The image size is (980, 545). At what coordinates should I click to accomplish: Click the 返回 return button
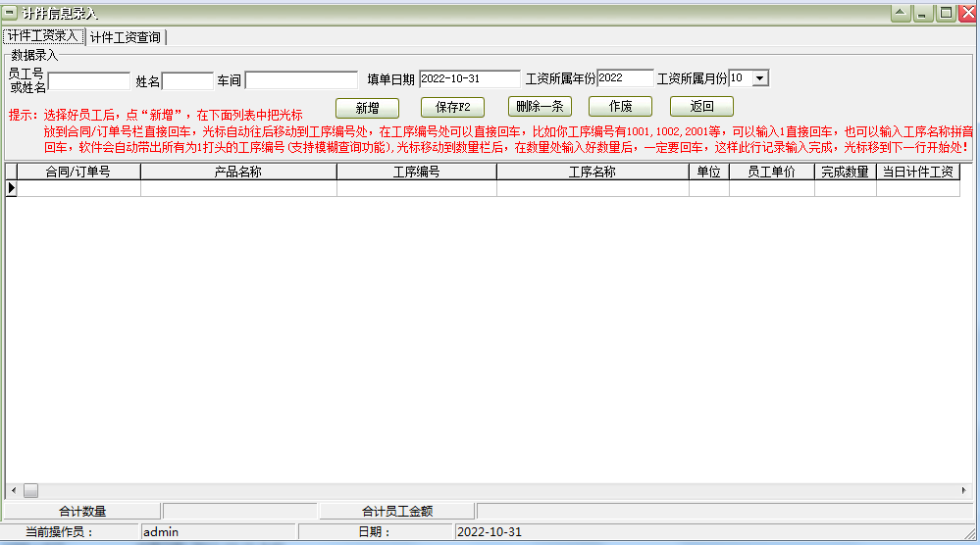click(701, 107)
